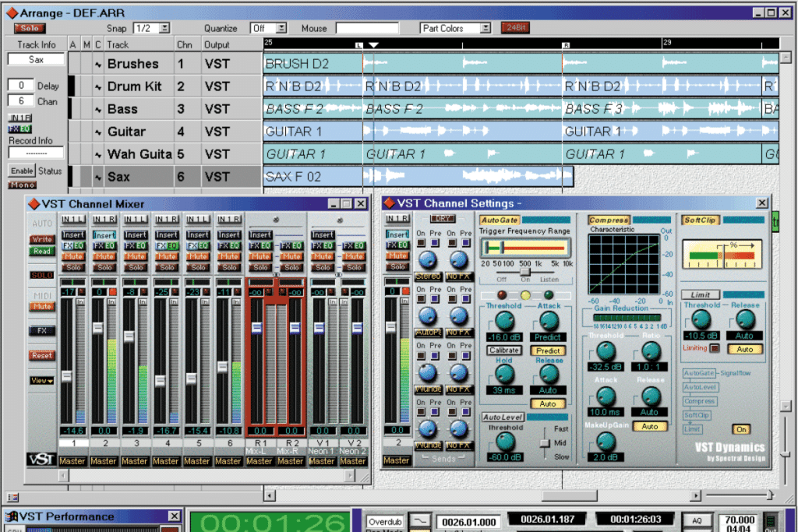Open the Quantize dropdown
The height and width of the screenshot is (532, 798).
(x=281, y=29)
